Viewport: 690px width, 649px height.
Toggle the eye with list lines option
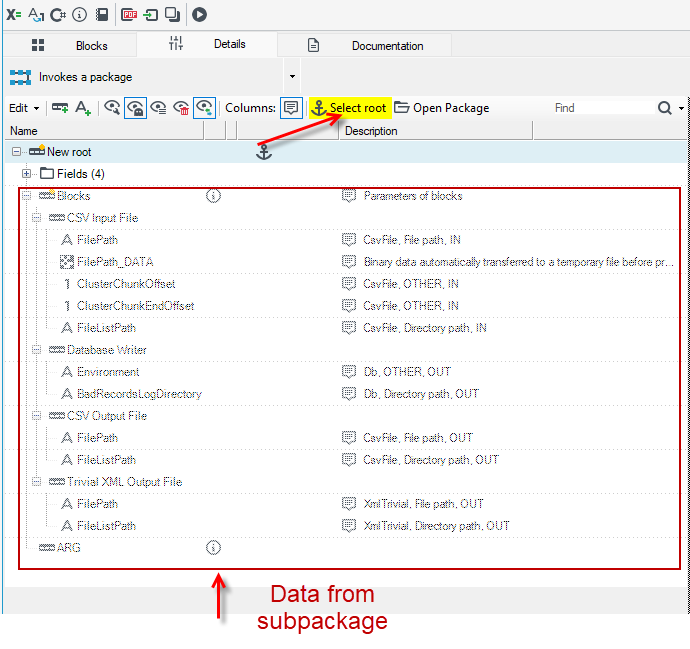click(x=158, y=108)
